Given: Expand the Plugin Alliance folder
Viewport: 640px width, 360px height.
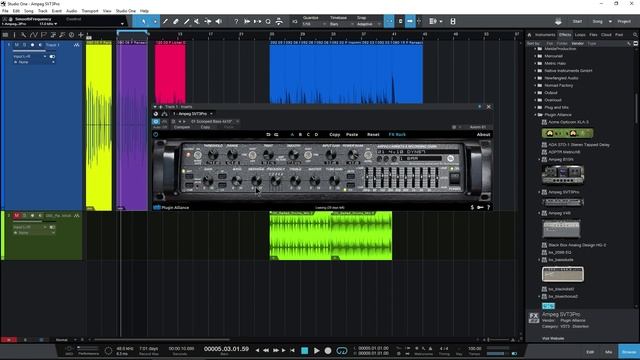Looking at the screenshot, I should pyautogui.click(x=535, y=115).
